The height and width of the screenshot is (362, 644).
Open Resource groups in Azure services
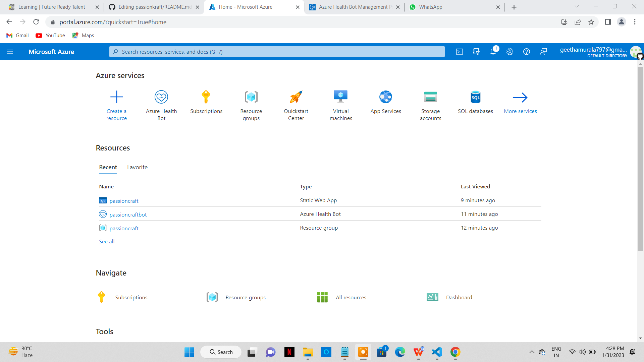pos(251,105)
